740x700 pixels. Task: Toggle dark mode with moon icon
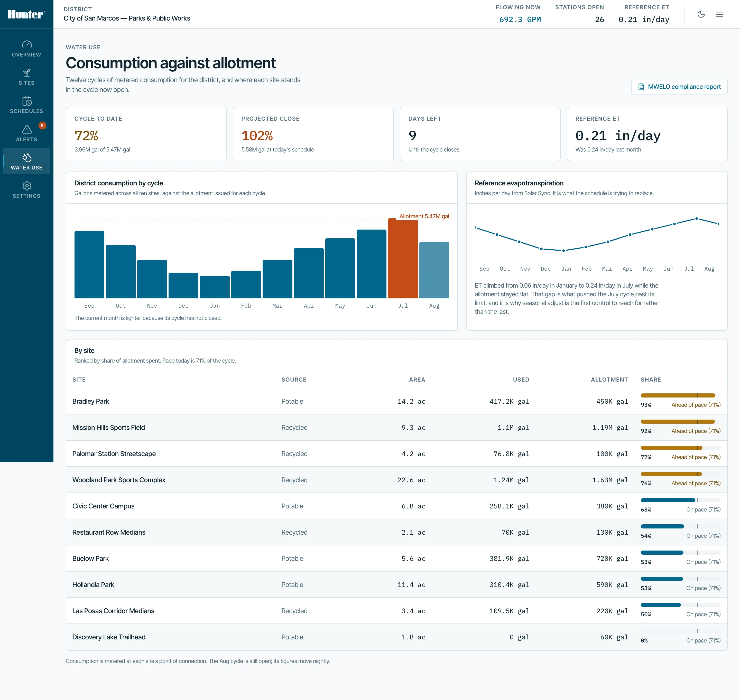click(x=701, y=14)
